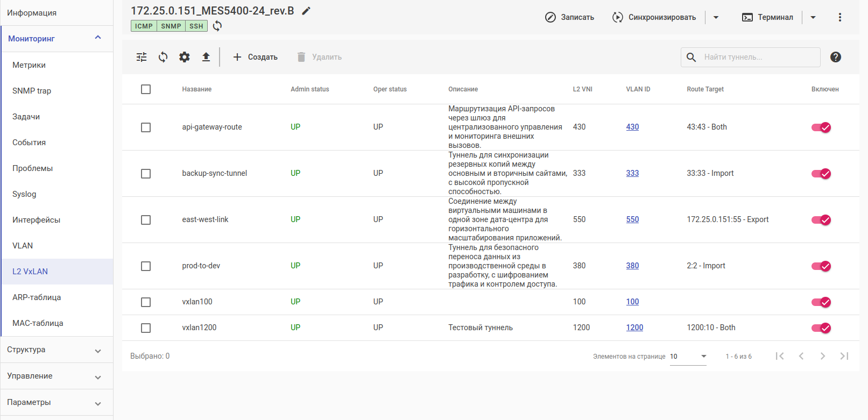Check the box for api-gateway-route tunnel

[x=146, y=127]
